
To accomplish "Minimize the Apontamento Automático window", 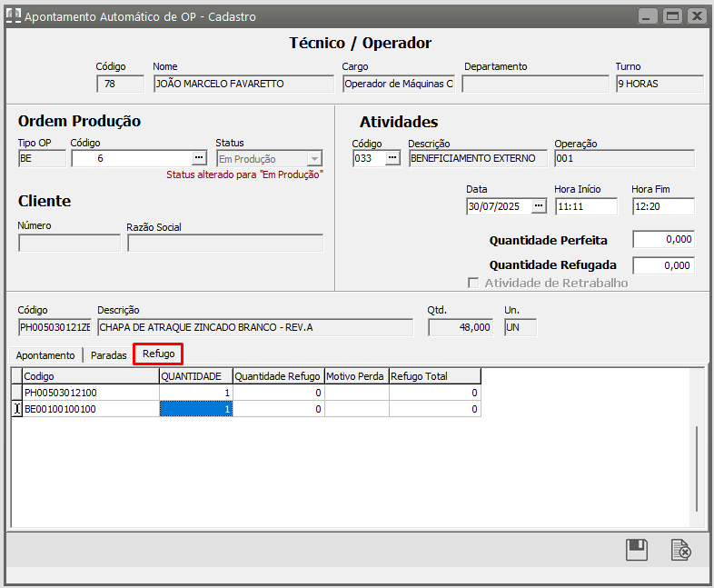I will pos(648,16).
